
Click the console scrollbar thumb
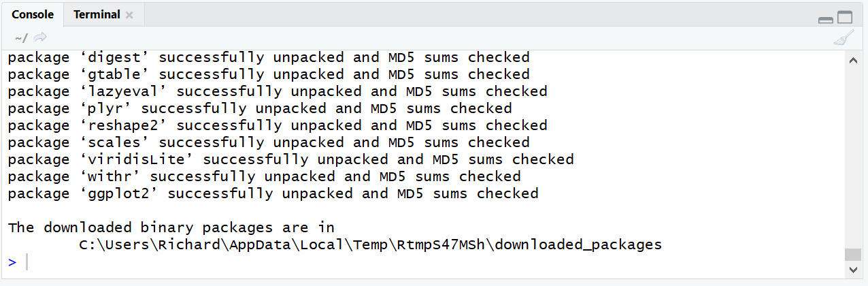(x=852, y=255)
